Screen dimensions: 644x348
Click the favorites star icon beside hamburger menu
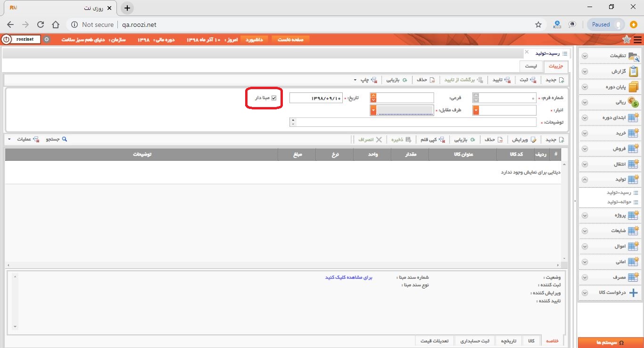click(x=627, y=40)
